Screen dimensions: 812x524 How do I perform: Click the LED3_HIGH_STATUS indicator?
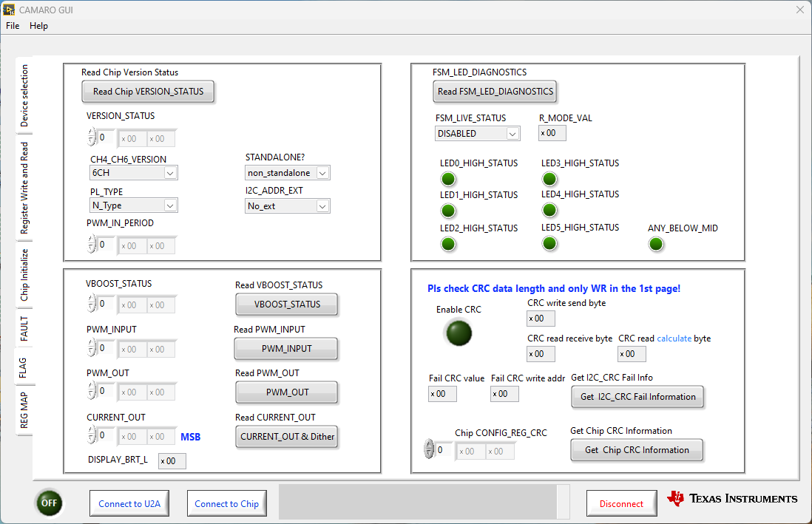(549, 178)
